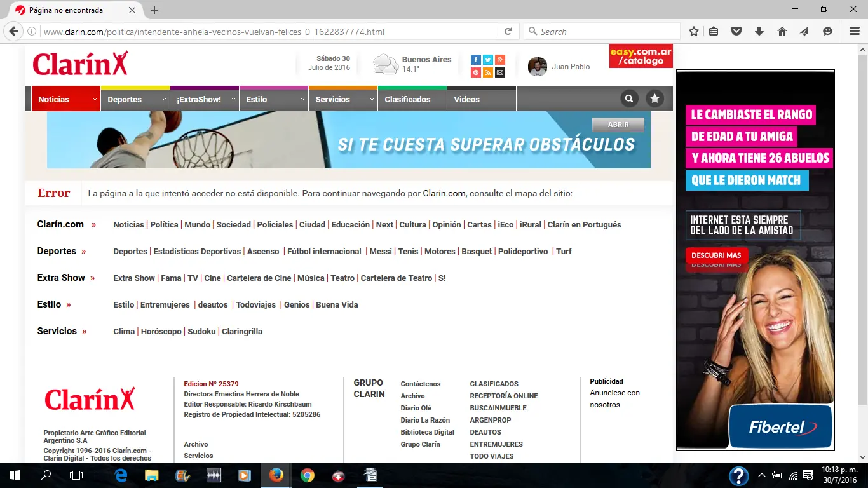Open the Contáctenos footer link
Image resolution: width=868 pixels, height=488 pixels.
tap(421, 384)
